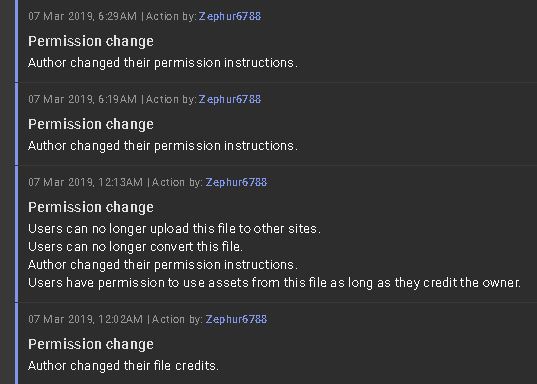Open Zephur6788 profile link on 12:13AM entry
The image size is (537, 384).
236,182
